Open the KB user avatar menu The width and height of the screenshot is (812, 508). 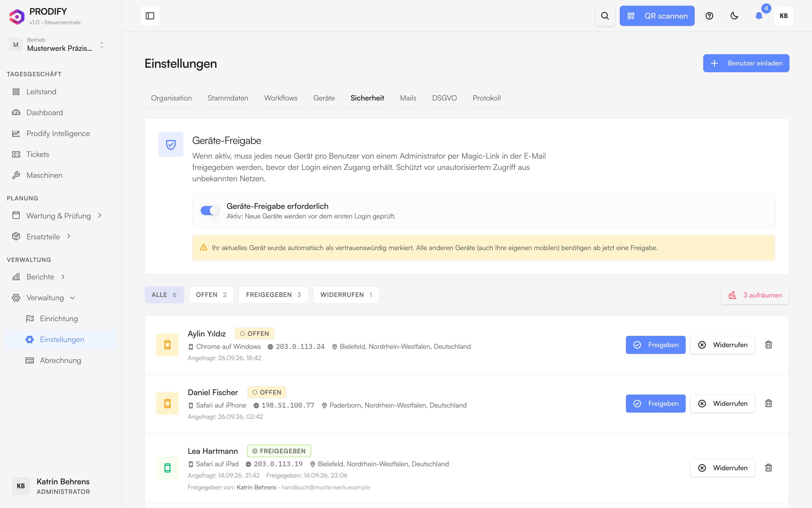(784, 16)
